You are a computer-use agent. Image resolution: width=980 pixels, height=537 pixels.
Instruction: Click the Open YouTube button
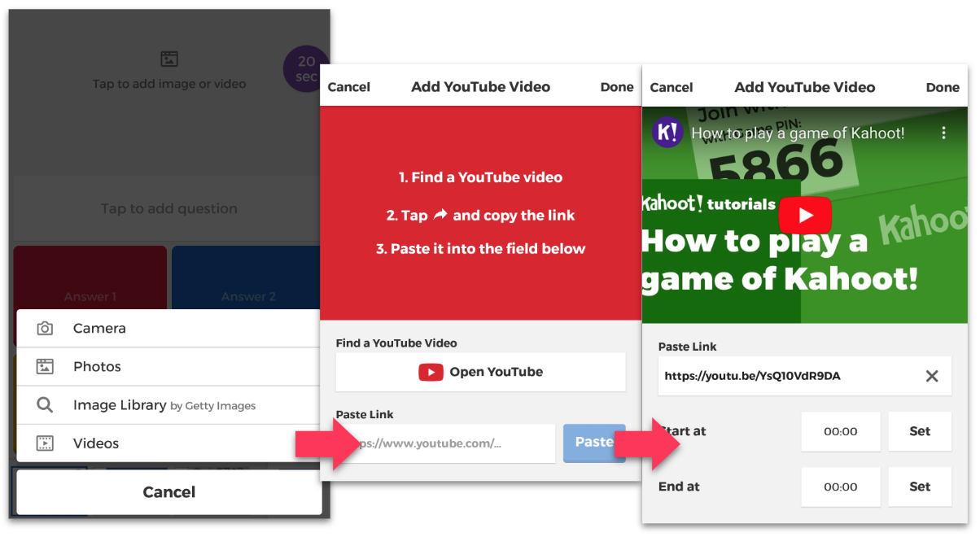click(480, 373)
